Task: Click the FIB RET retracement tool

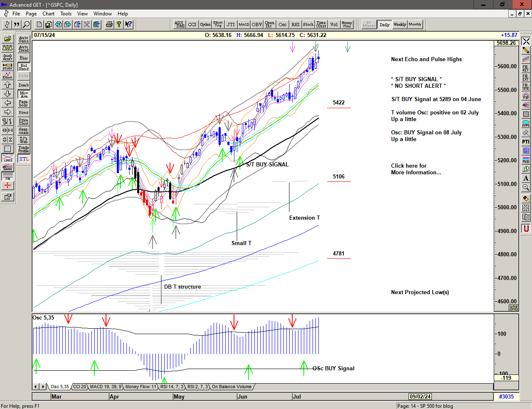Action: (526, 69)
